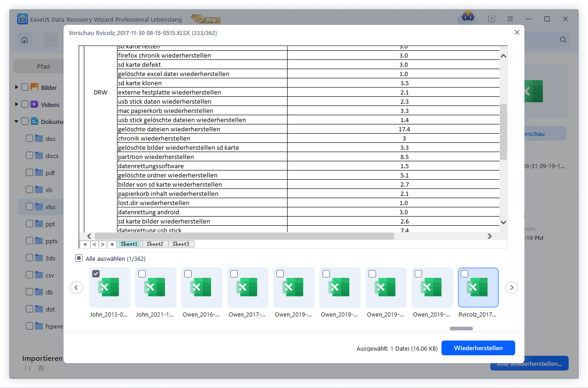Click the stop icon below Importieren

(x=41, y=368)
